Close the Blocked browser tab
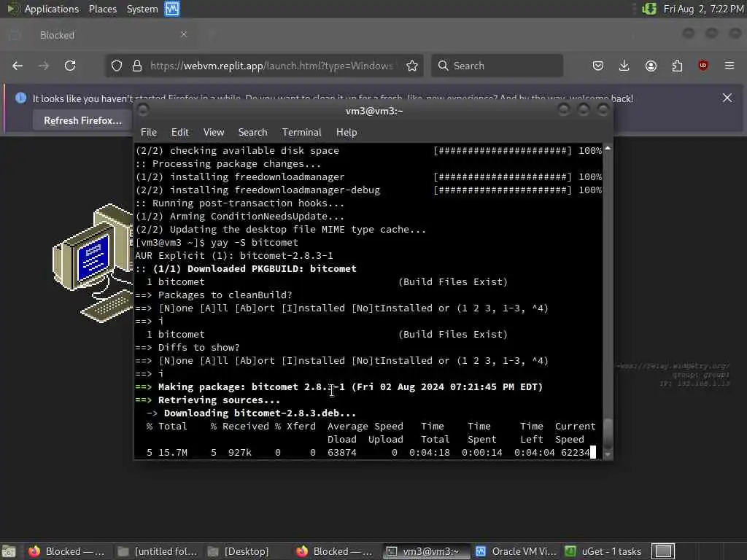This screenshot has height=560, width=747. (183, 34)
